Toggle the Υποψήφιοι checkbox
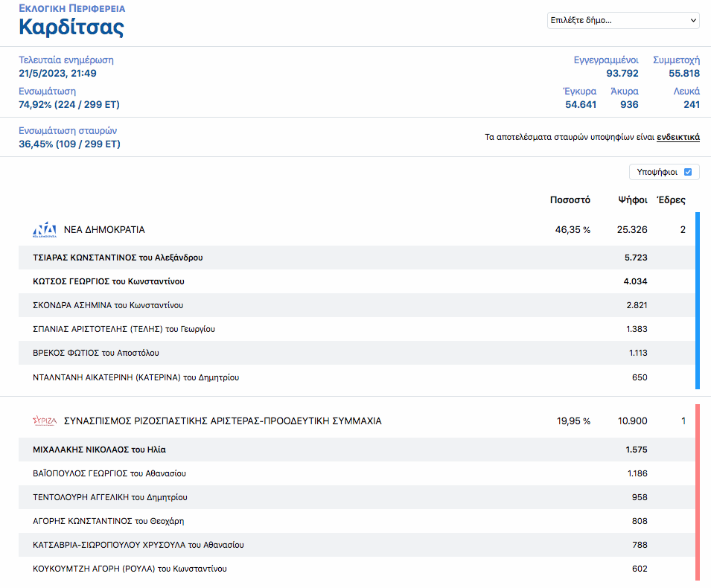The width and height of the screenshot is (711, 588). pyautogui.click(x=687, y=172)
